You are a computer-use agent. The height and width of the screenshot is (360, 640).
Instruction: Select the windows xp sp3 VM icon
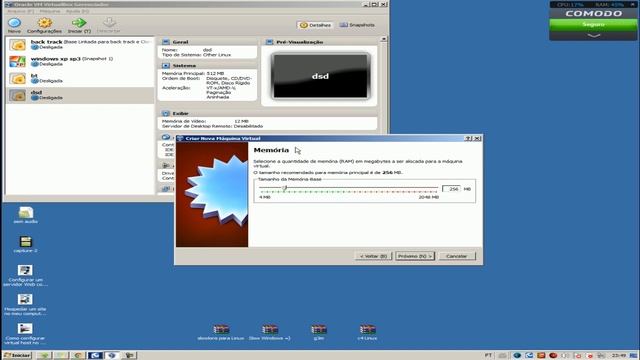18,61
